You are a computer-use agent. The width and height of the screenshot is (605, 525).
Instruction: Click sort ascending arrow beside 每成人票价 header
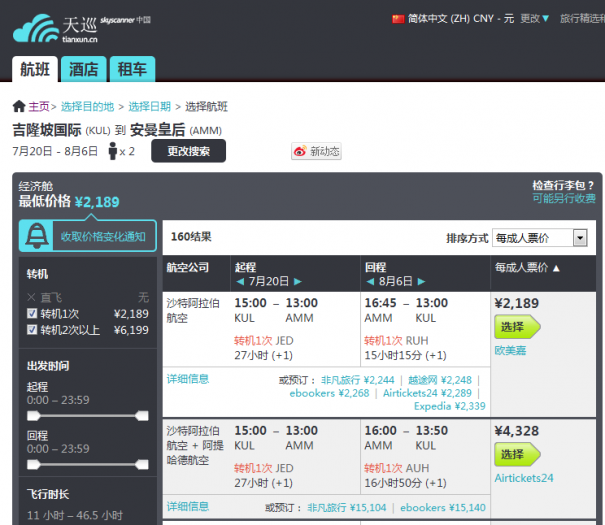coord(556,268)
